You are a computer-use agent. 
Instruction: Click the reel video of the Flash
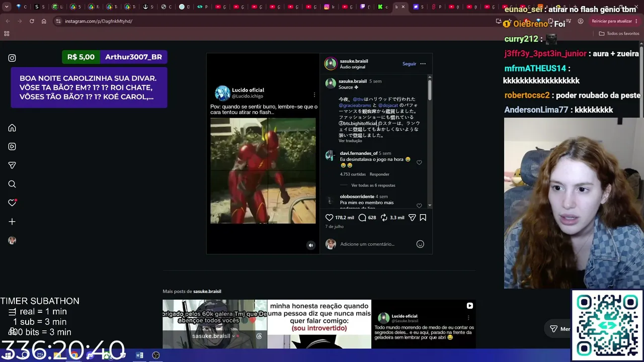tap(263, 170)
